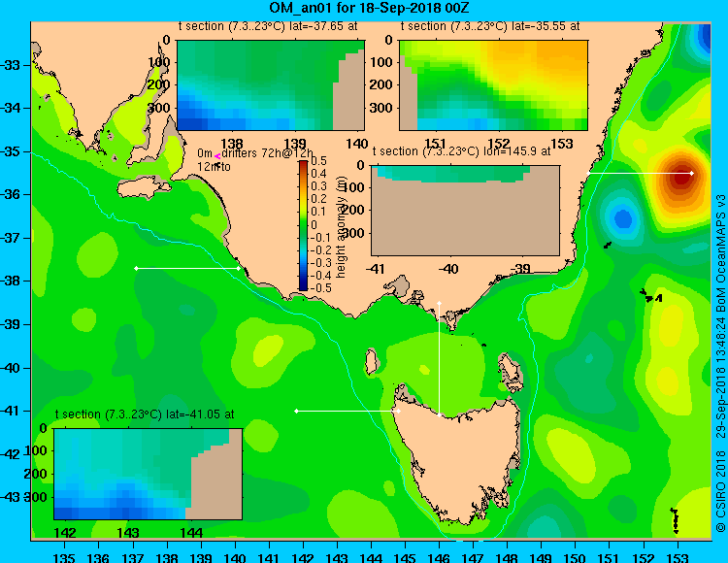Click latitude tick label -38

pyautogui.click(x=11, y=281)
